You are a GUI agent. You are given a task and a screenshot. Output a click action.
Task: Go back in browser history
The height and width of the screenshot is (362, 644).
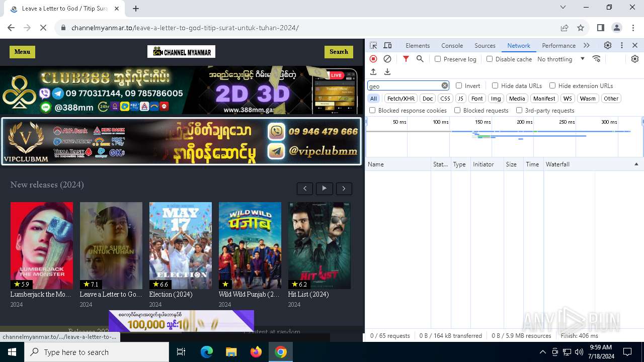pos(11,28)
